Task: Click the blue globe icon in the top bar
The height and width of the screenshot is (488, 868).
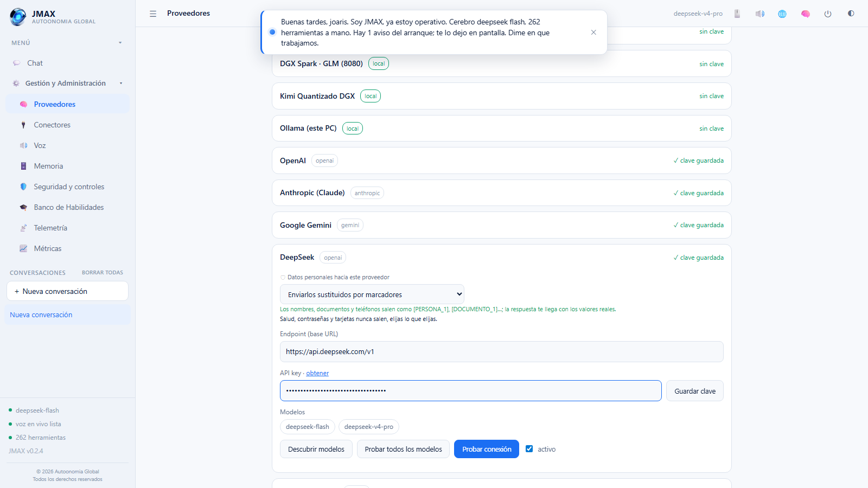Action: coord(782,14)
